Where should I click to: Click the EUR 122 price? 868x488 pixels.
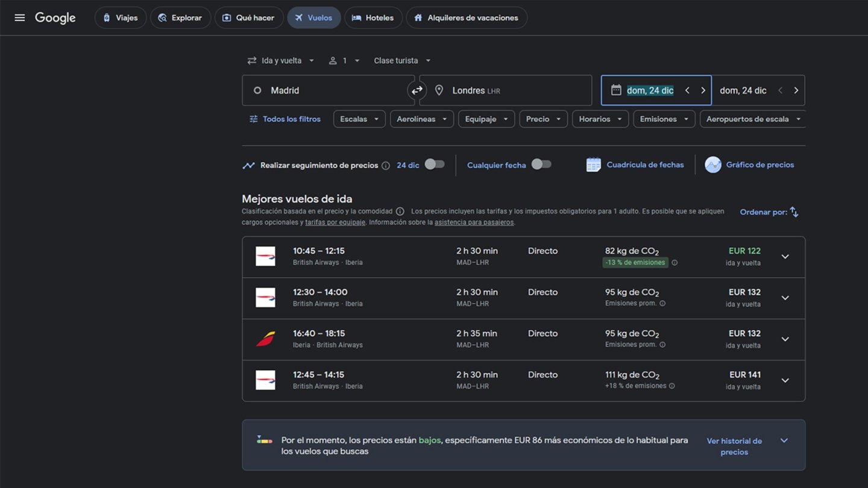pyautogui.click(x=744, y=251)
